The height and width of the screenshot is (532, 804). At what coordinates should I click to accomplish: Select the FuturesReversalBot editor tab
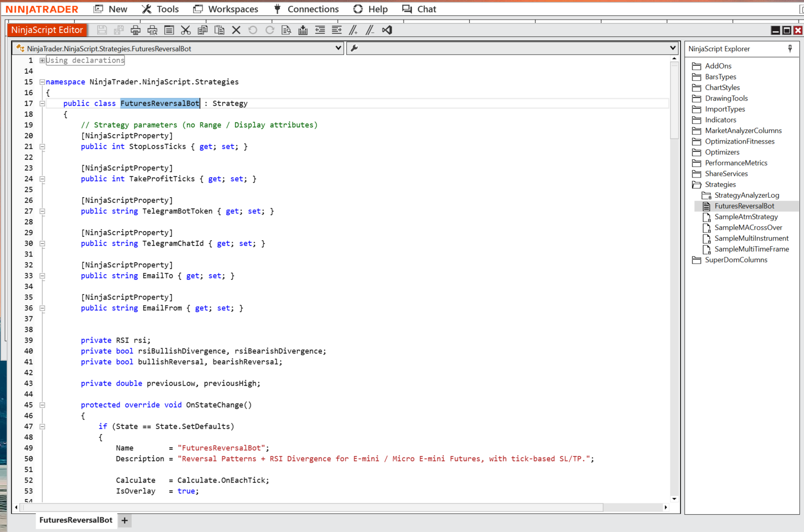pyautogui.click(x=76, y=520)
